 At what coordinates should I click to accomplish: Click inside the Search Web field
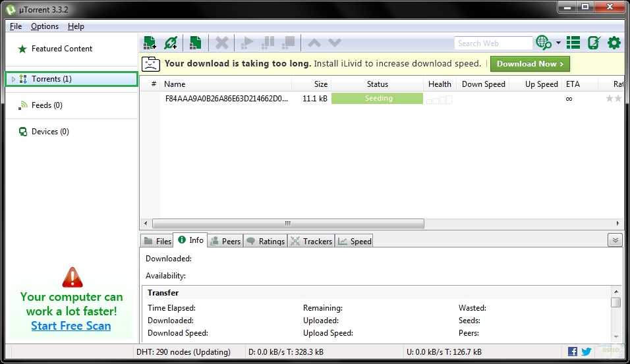493,43
